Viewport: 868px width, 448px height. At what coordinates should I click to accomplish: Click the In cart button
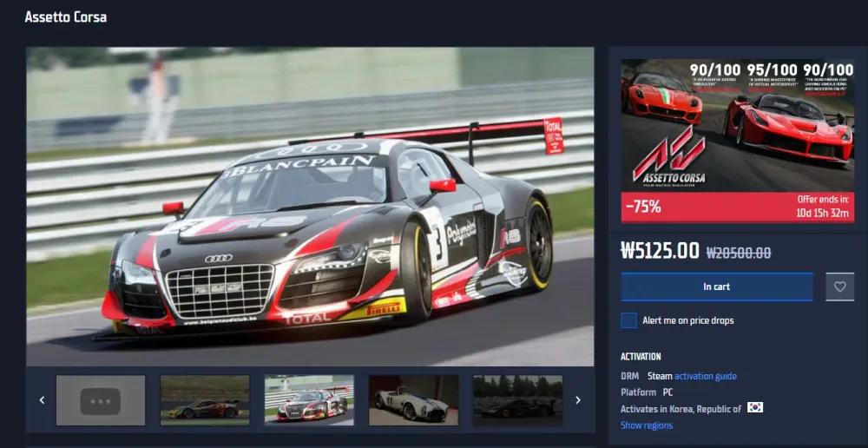pyautogui.click(x=717, y=287)
